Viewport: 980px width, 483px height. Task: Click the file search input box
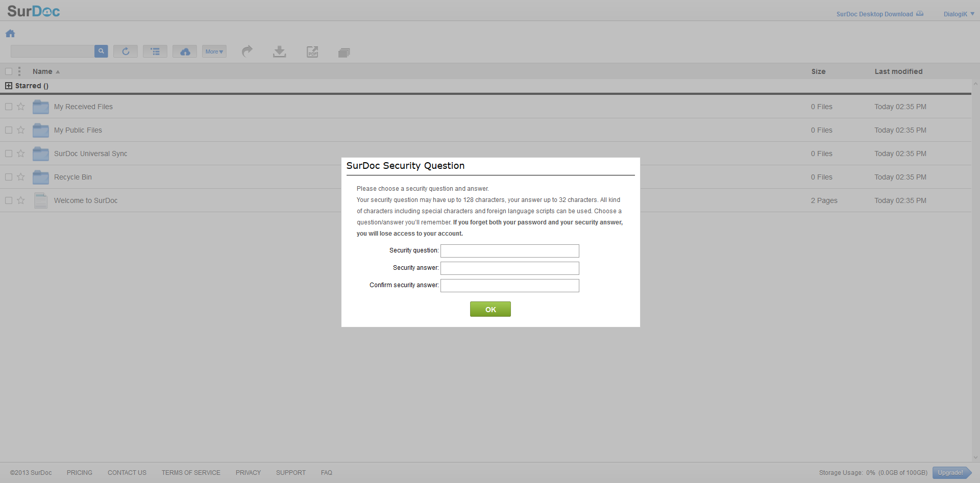pos(53,51)
